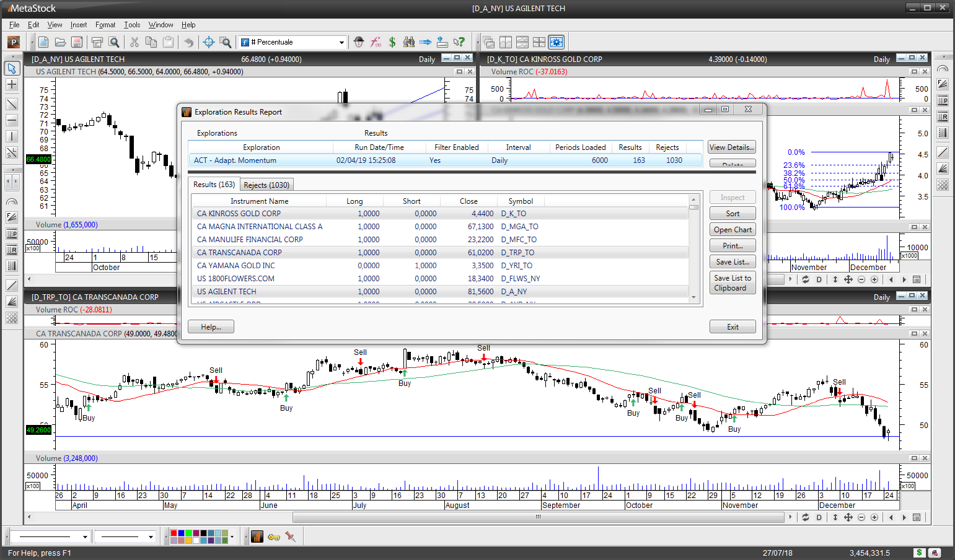This screenshot has width=955, height=560.
Task: Click the Save List button
Action: tap(733, 262)
